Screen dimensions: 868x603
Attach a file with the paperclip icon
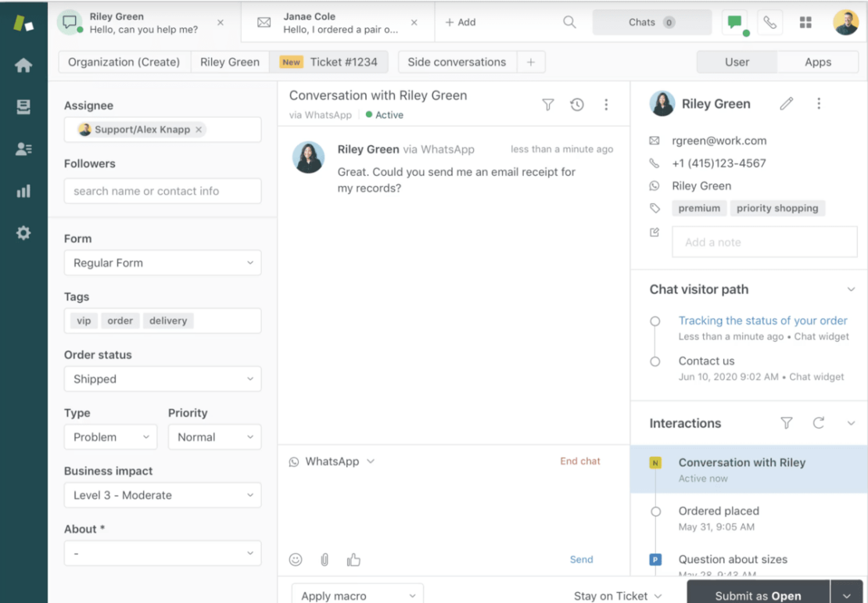point(325,559)
